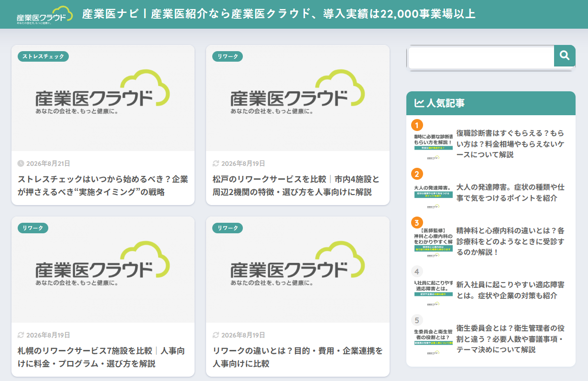Select リワーク tag on リワークの違い card
This screenshot has width=588, height=381.
[228, 228]
